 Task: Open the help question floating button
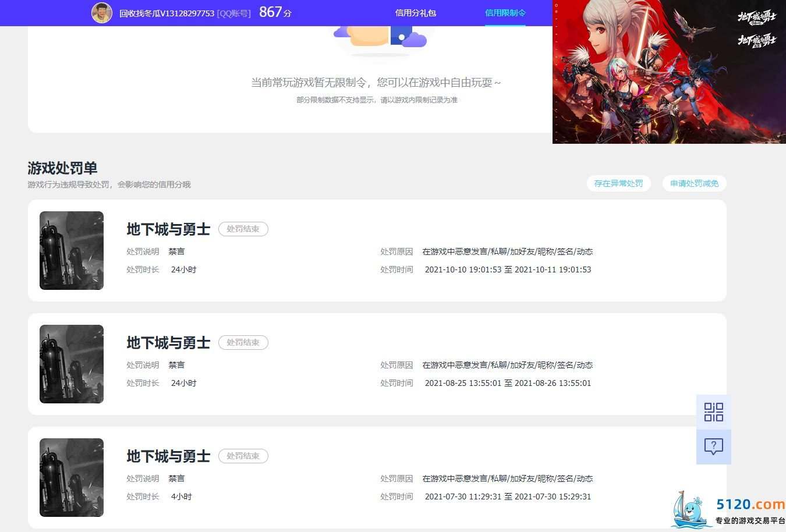(x=714, y=446)
